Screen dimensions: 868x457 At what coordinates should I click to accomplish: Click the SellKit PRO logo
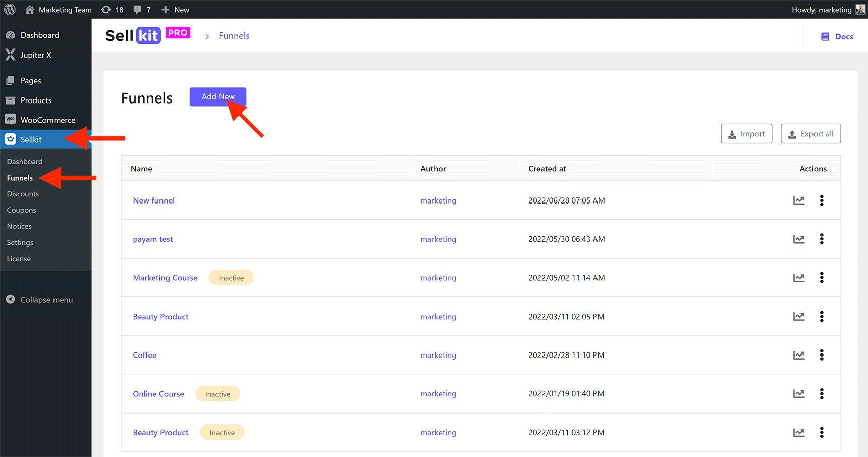coord(148,35)
